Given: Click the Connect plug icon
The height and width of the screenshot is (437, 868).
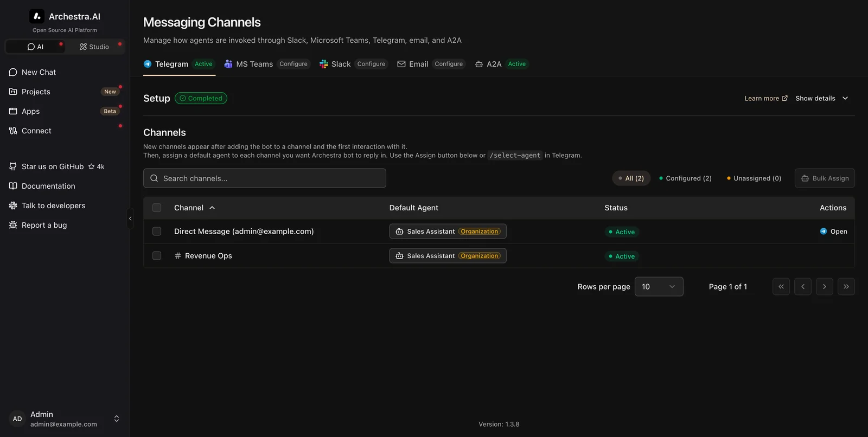Looking at the screenshot, I should click(x=13, y=131).
